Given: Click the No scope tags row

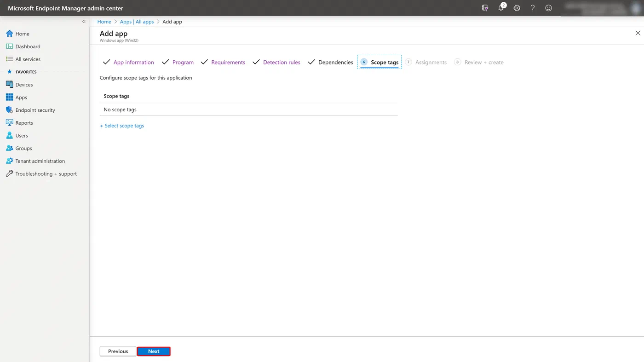Looking at the screenshot, I should (248, 109).
